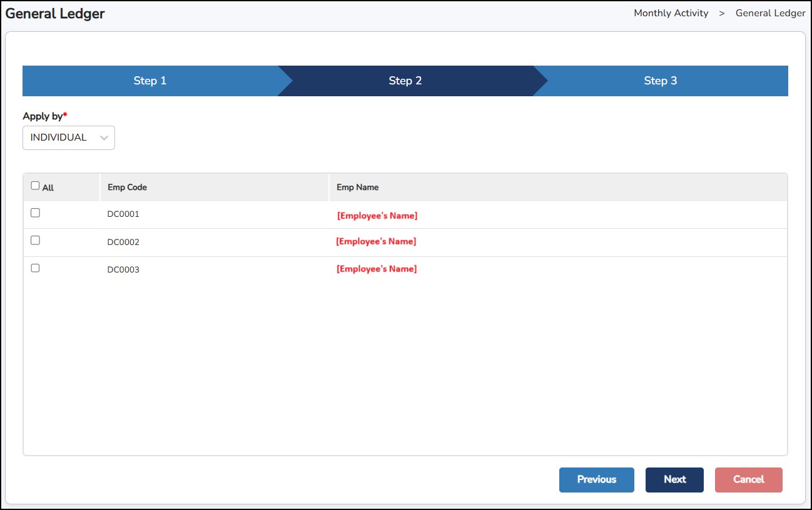Proceed with the Next button
The height and width of the screenshot is (510, 812).
coord(674,480)
